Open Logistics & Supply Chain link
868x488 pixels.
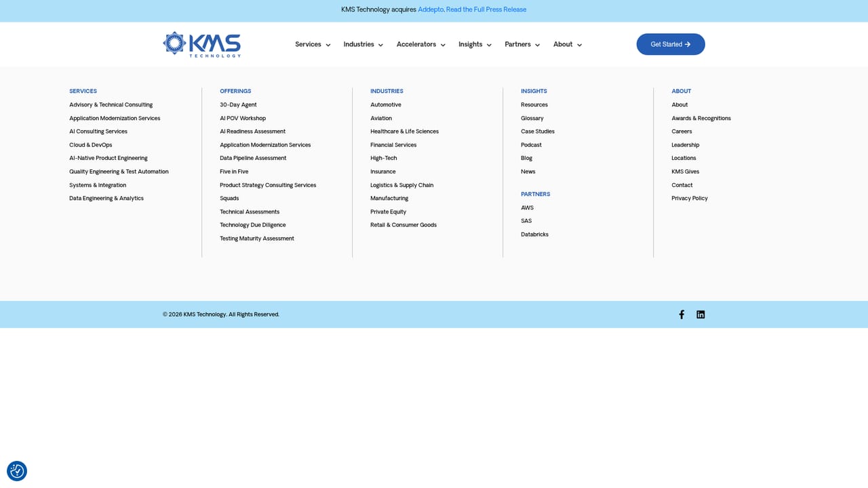(x=401, y=185)
